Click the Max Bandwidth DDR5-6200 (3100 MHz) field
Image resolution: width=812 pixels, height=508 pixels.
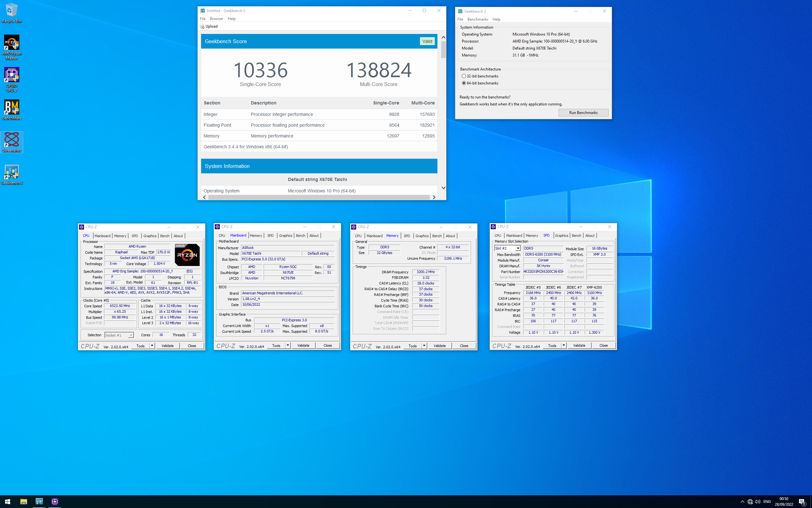(543, 255)
